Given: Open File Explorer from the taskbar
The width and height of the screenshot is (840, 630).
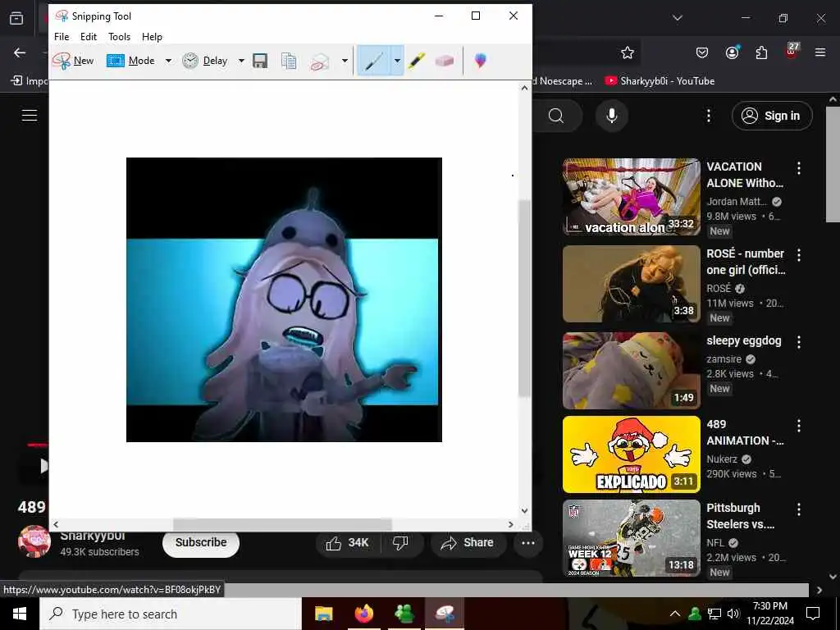Looking at the screenshot, I should point(323,614).
